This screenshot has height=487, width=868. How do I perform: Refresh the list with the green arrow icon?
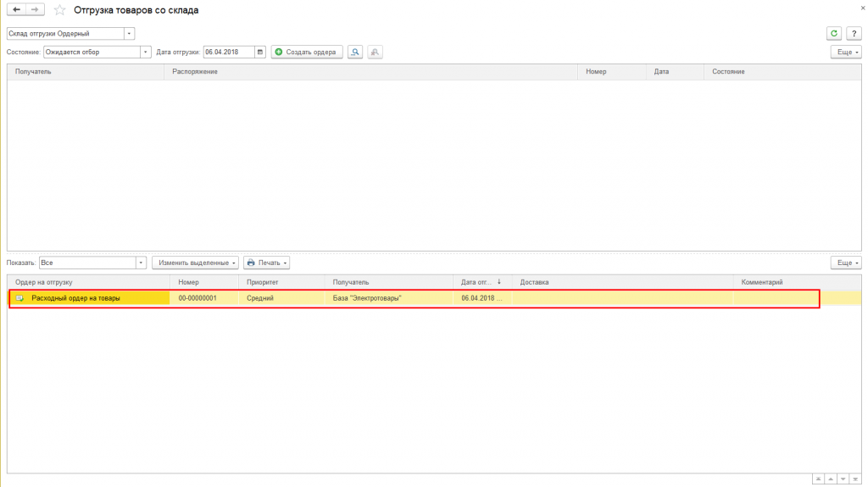click(x=834, y=34)
